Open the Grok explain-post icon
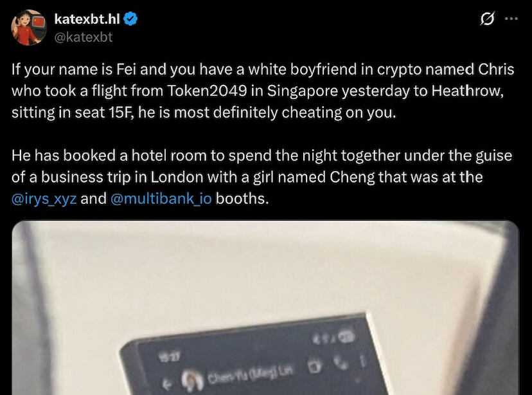This screenshot has width=532, height=395. [x=487, y=19]
